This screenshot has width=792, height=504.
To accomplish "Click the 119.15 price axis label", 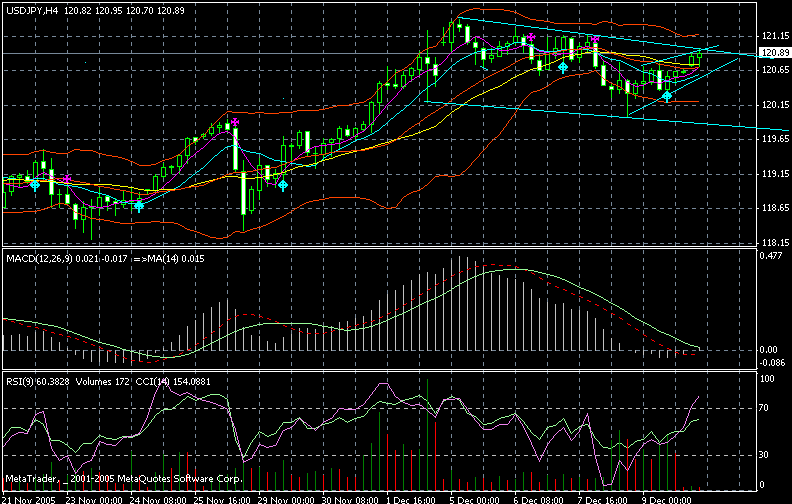I will point(775,174).
